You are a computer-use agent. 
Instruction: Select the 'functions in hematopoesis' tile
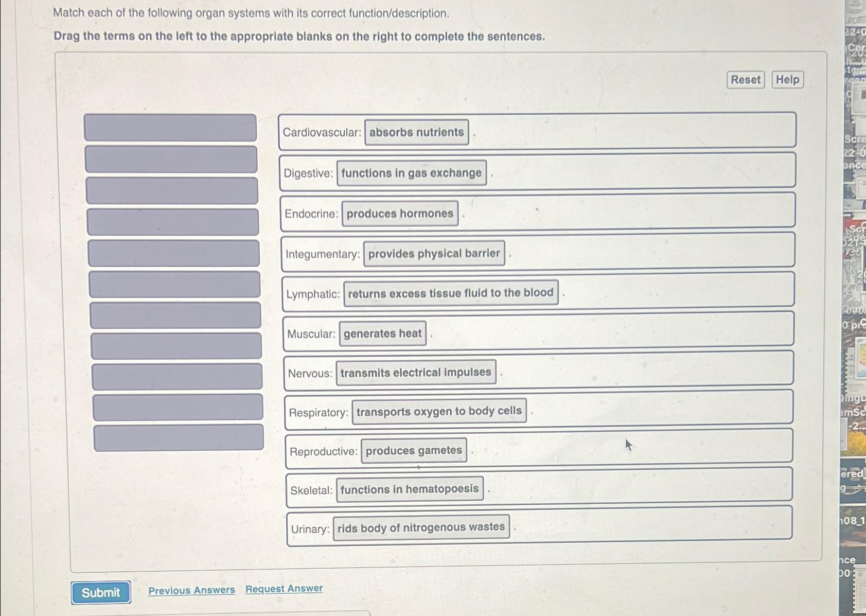pos(410,489)
